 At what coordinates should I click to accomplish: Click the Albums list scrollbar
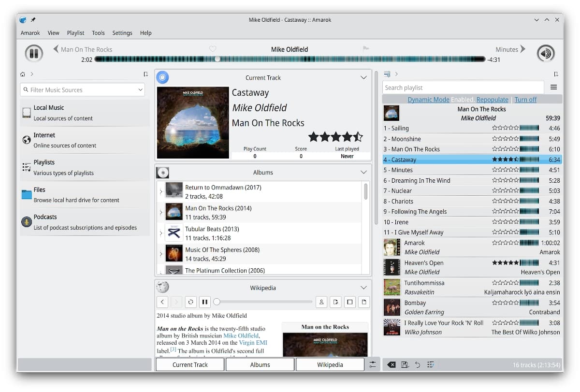click(x=366, y=191)
